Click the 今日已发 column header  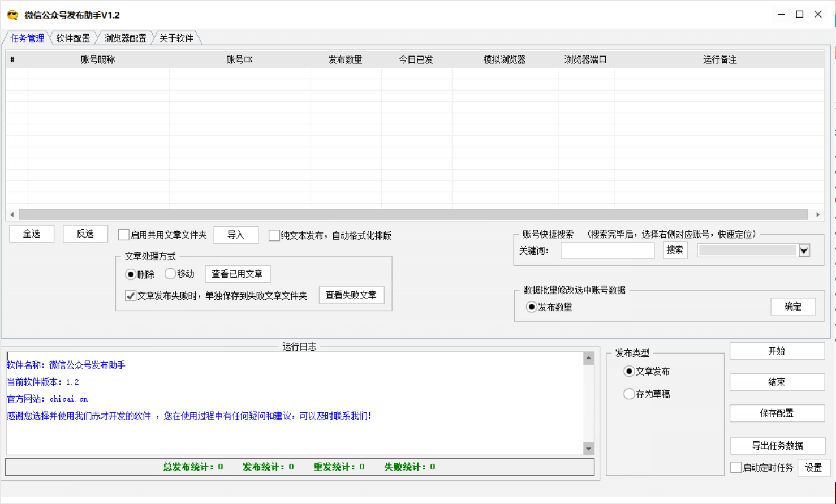[x=416, y=59]
